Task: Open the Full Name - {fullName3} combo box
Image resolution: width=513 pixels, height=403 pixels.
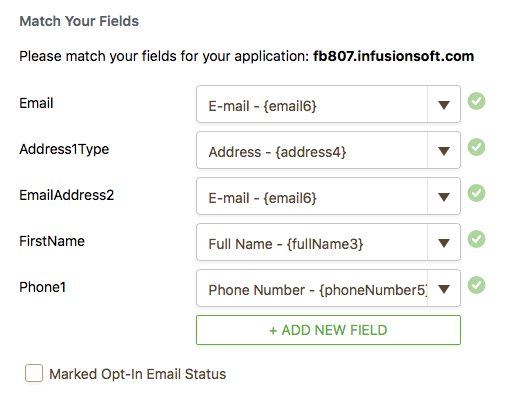Action: tap(328, 242)
